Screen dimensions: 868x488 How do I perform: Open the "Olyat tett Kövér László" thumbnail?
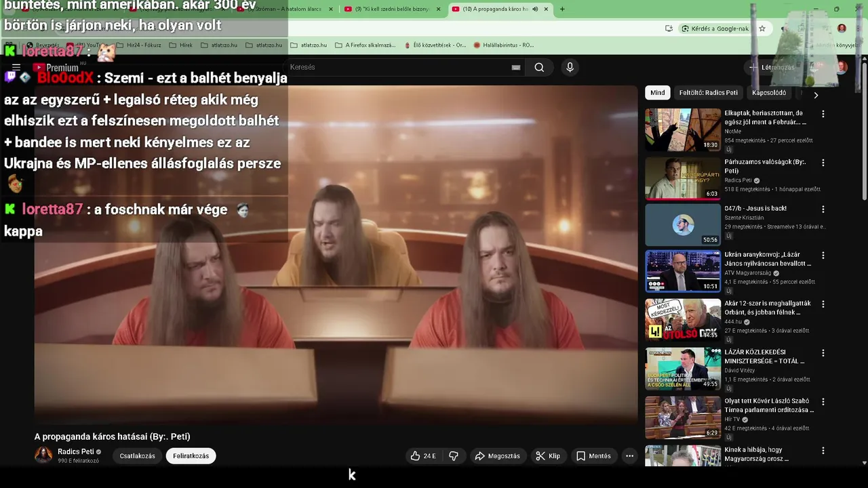coord(682,417)
